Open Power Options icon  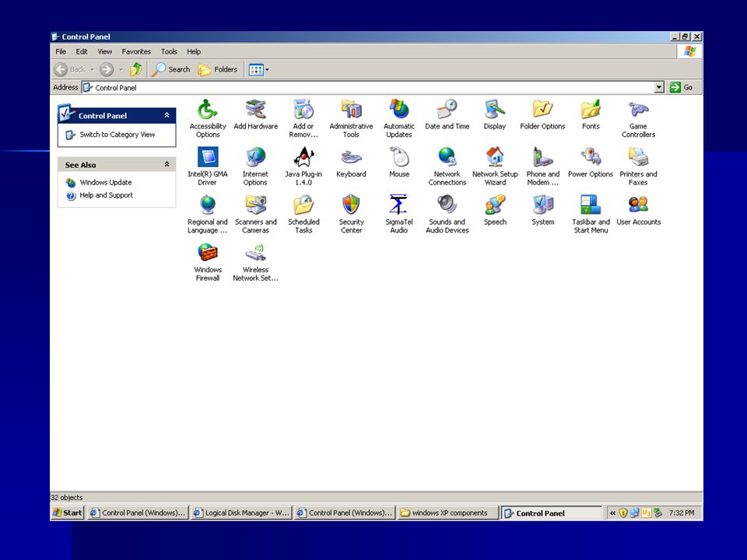click(591, 163)
